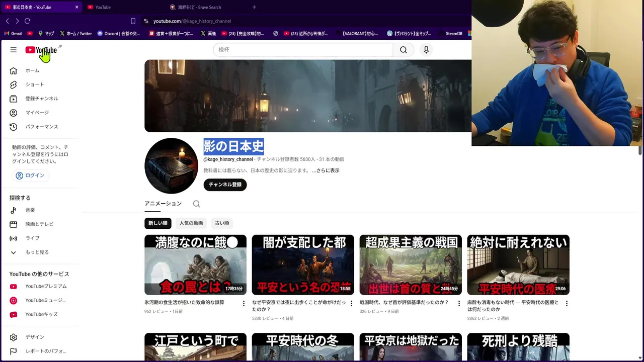Image resolution: width=644 pixels, height=362 pixels.
Task: Bookmark this page with bookmark icon
Action: tap(133, 21)
